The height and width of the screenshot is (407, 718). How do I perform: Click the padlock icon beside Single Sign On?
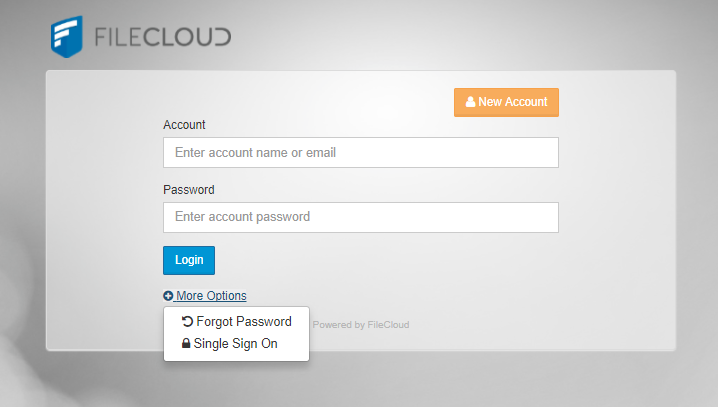186,343
